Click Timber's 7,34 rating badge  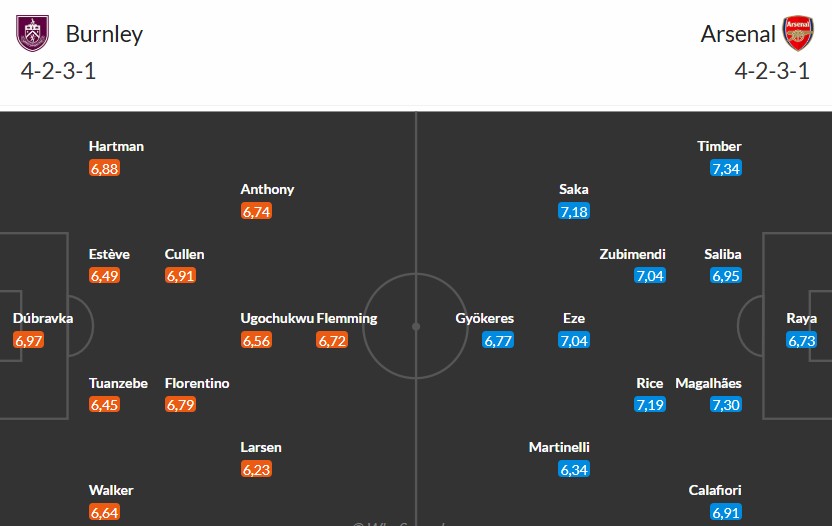click(x=726, y=168)
